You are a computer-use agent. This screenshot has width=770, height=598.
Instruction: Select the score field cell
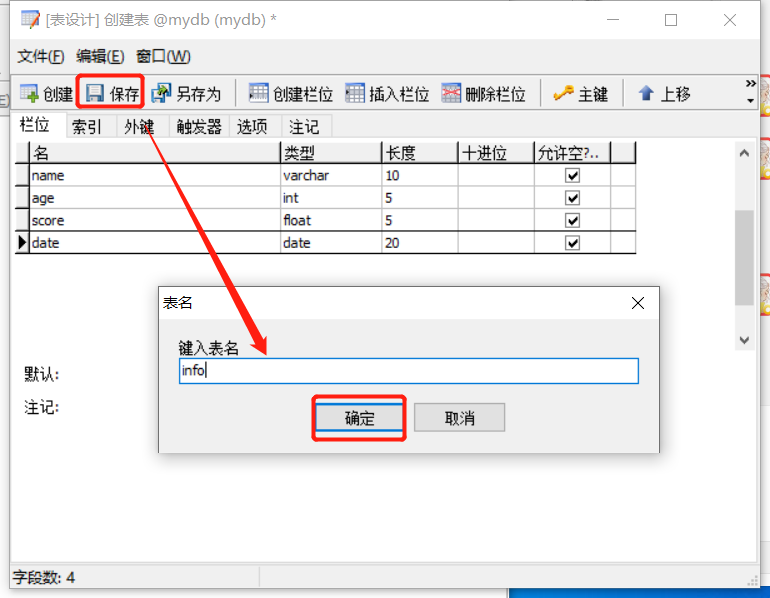tap(155, 220)
